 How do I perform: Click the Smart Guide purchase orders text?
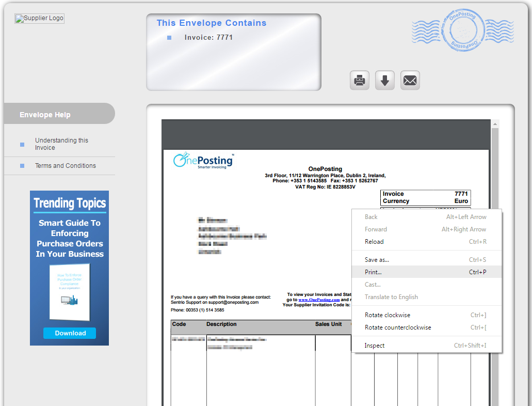click(70, 239)
